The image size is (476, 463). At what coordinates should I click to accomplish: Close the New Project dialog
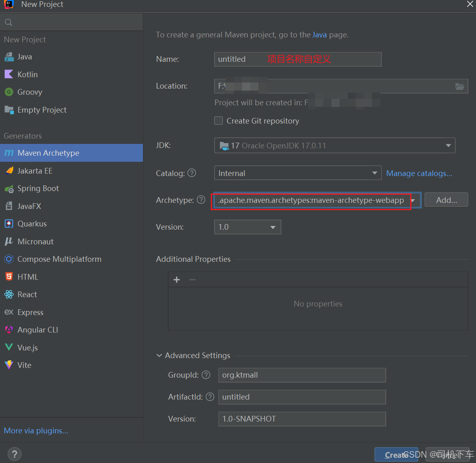(470, 4)
